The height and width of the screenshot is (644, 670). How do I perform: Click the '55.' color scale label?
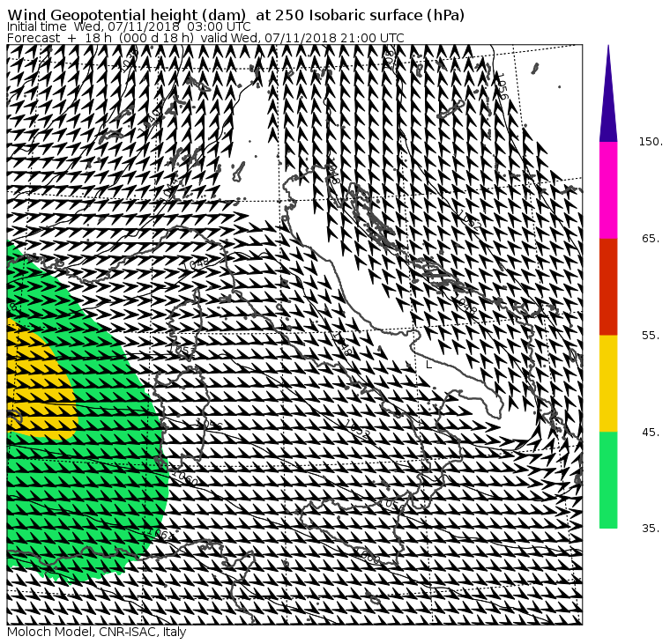click(651, 336)
